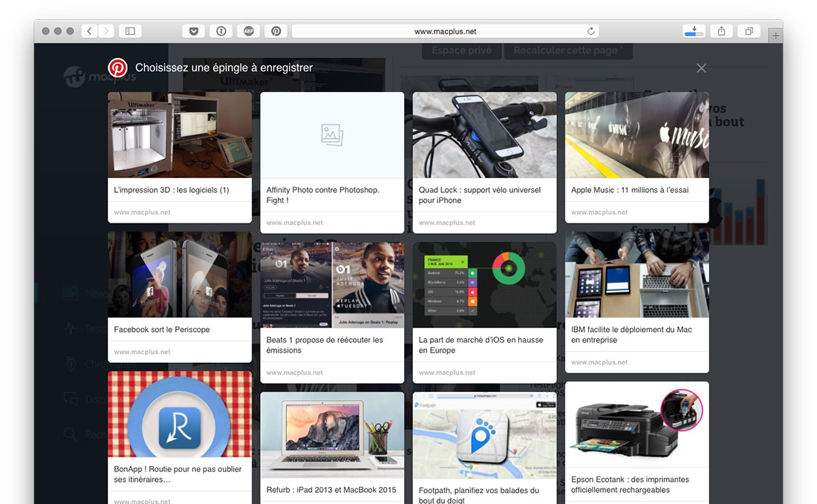Click www.macplus.net under Affinity Photo pin
This screenshot has width=817, height=504.
point(294,223)
